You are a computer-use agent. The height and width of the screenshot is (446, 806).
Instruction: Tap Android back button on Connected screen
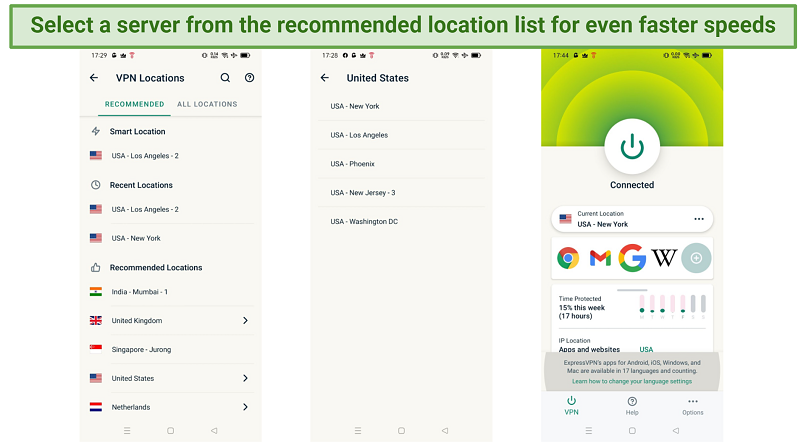(676, 431)
